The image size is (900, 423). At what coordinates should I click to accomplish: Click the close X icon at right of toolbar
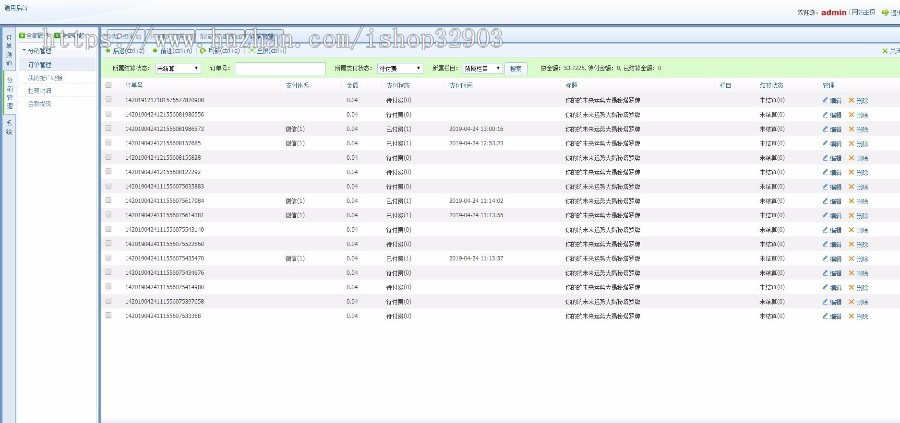pos(885,50)
